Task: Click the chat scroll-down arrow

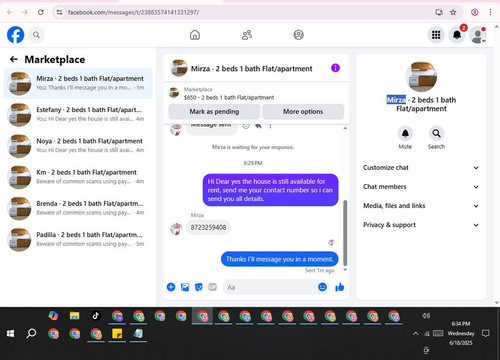Action: (345, 270)
